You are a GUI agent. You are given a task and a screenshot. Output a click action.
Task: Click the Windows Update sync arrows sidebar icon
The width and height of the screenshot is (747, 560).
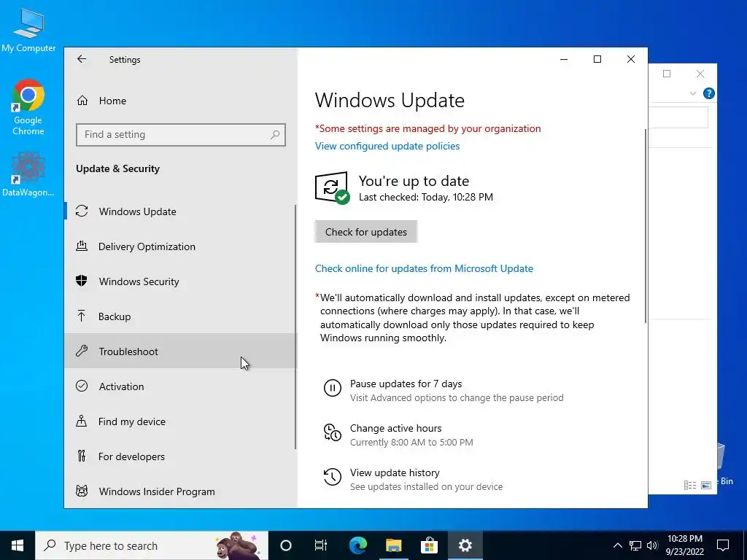(82, 211)
